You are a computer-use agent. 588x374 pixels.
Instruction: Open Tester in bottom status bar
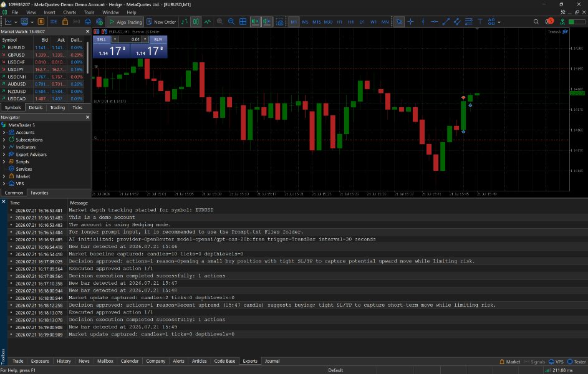coord(577,362)
